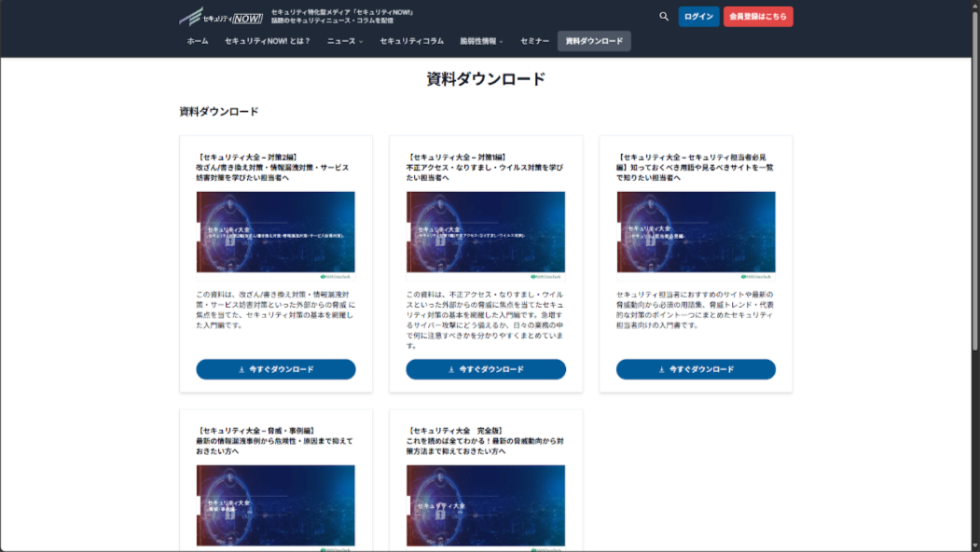Click the 会員登録はこちら button
The height and width of the screenshot is (552, 980).
(x=758, y=17)
